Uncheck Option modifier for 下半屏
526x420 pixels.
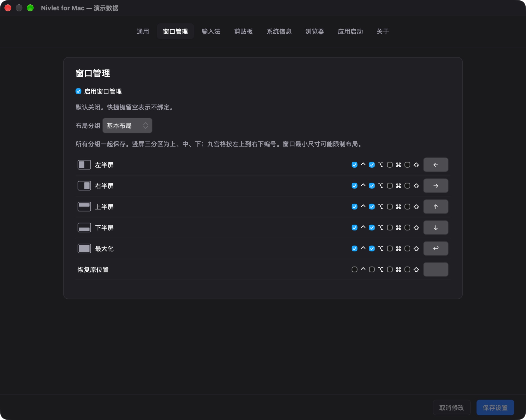coord(372,228)
